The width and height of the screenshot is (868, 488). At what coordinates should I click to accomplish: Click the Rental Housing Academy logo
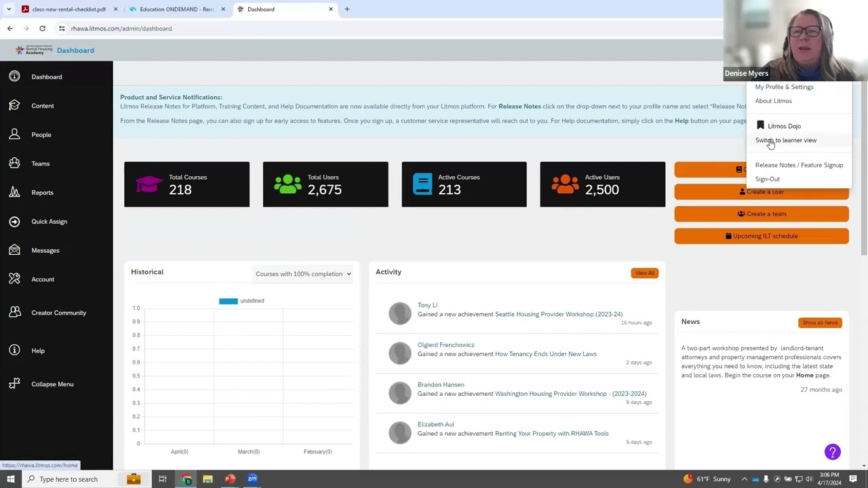(34, 50)
